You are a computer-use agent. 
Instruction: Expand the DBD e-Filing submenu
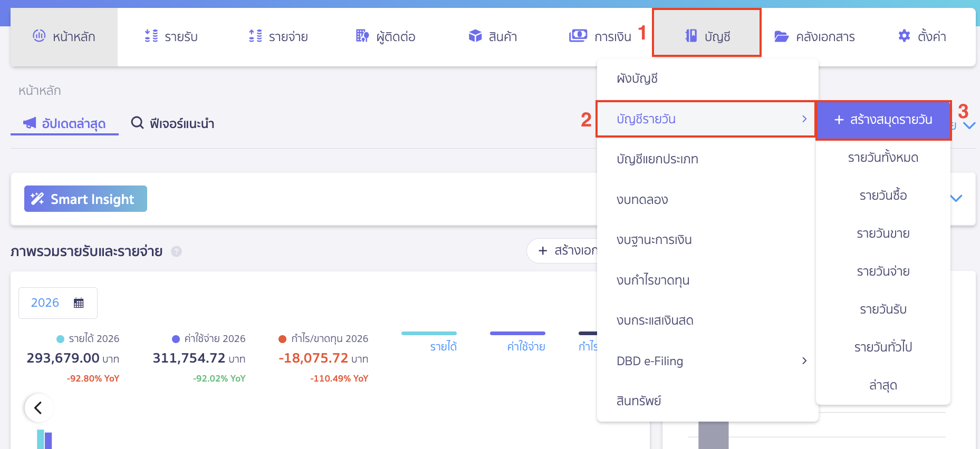804,360
